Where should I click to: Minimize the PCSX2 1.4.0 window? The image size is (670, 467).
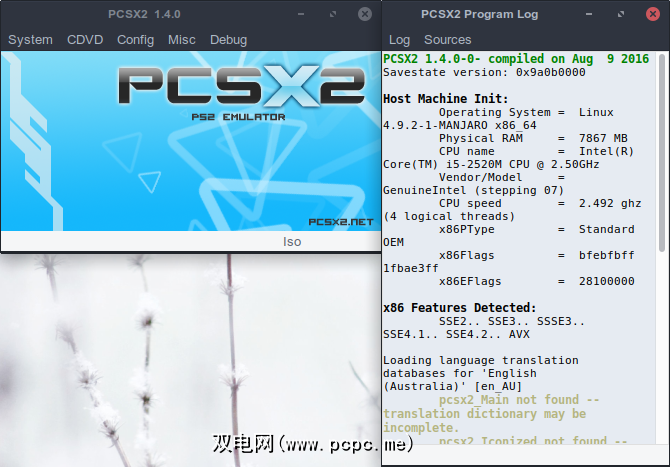point(301,14)
